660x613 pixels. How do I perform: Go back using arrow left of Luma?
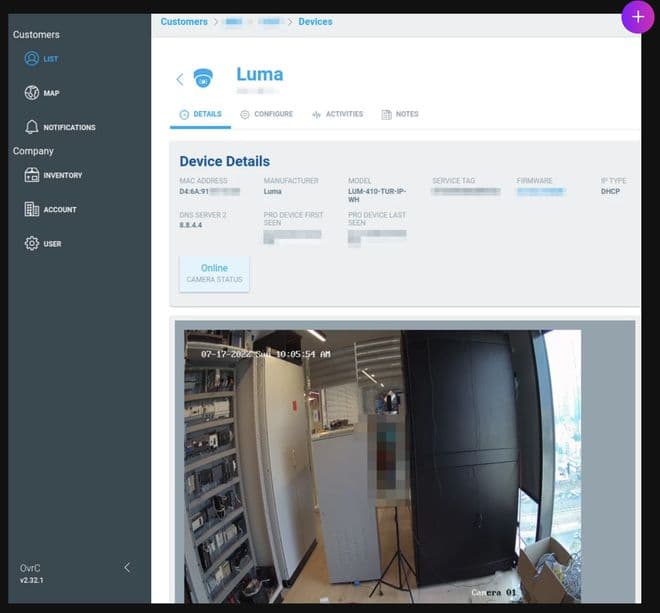pyautogui.click(x=180, y=79)
